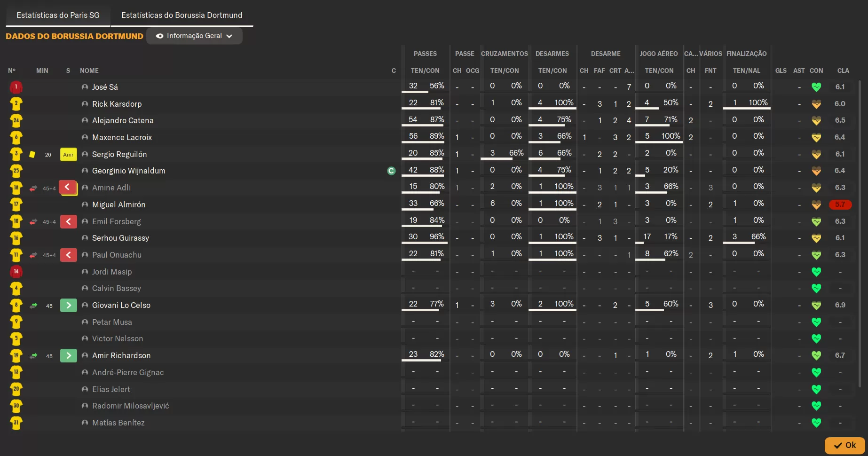Image resolution: width=868 pixels, height=456 pixels.
Task: Sort by the FNT column header
Action: tap(710, 71)
